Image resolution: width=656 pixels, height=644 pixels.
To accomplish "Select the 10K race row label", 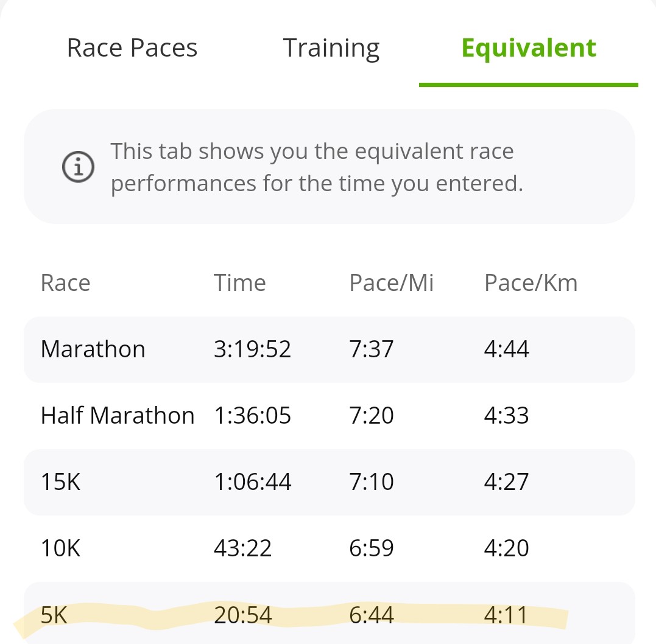I will pos(60,548).
